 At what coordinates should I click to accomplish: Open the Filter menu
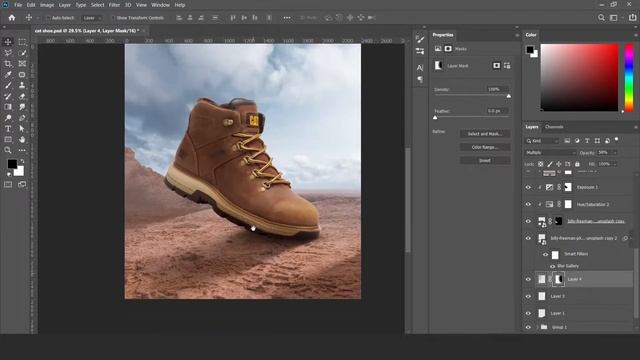pyautogui.click(x=114, y=5)
